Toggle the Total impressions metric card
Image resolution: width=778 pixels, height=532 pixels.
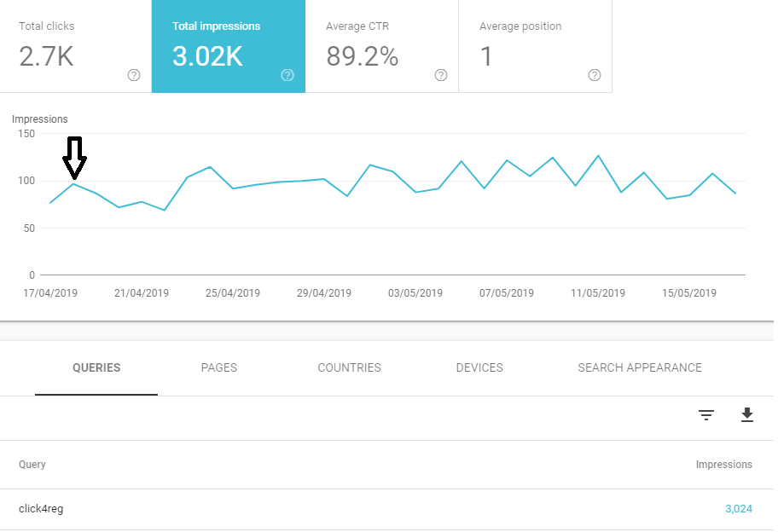[x=229, y=46]
